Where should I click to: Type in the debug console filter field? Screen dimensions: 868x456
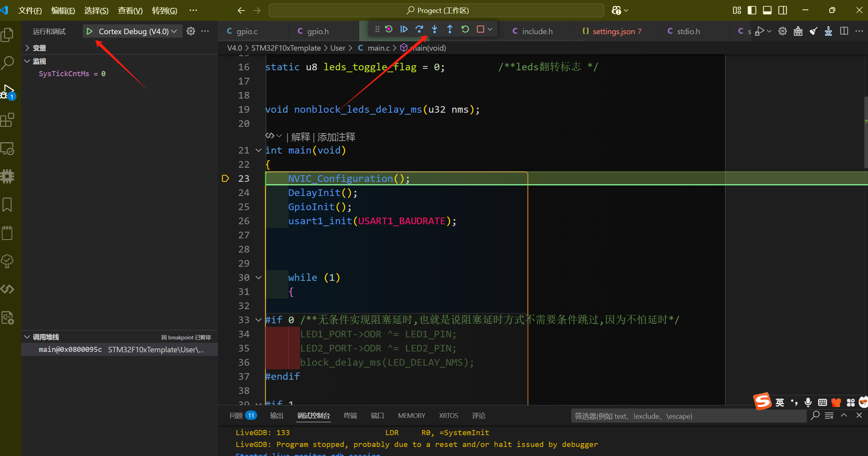pos(687,416)
